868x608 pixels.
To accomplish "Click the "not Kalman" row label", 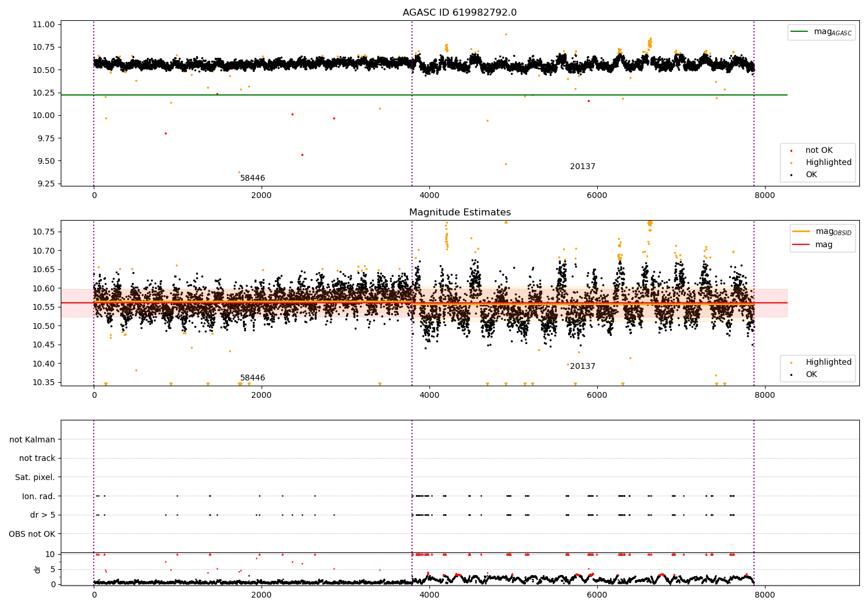I will (x=32, y=440).
